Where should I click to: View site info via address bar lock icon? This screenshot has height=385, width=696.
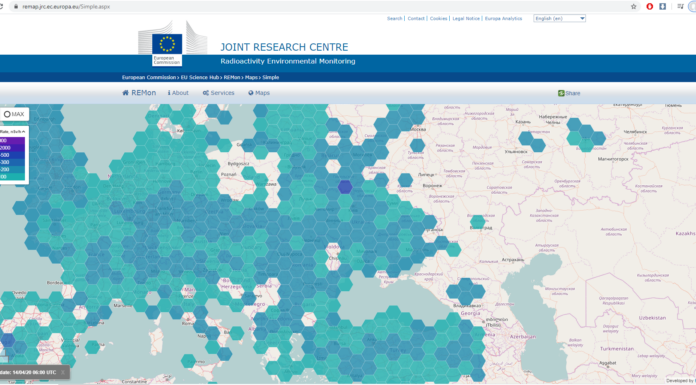point(16,7)
